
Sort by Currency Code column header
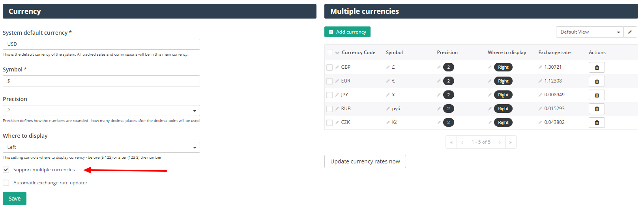[358, 52]
